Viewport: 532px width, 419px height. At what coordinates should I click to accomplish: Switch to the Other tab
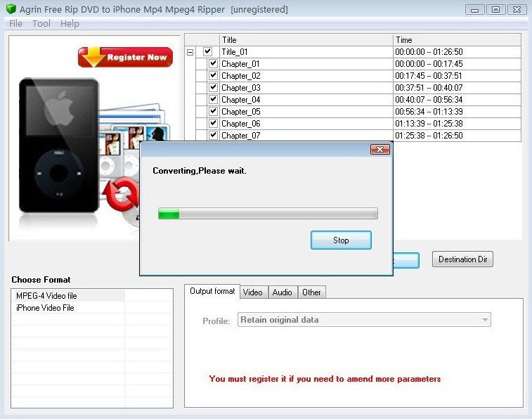[311, 292]
